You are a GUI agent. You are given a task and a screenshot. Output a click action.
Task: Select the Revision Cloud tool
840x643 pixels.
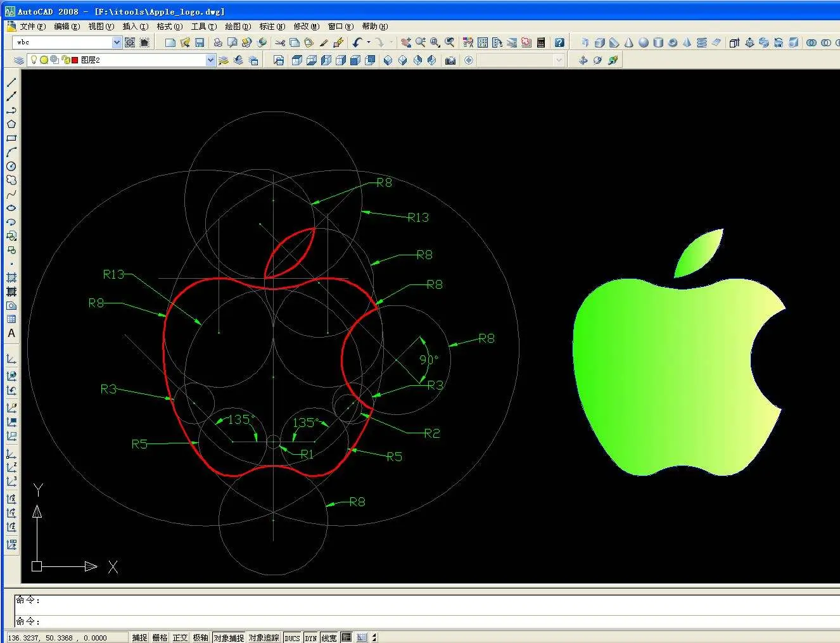[11, 180]
